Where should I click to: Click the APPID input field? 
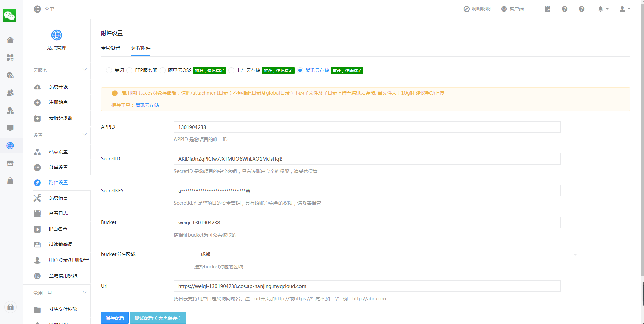pos(367,127)
